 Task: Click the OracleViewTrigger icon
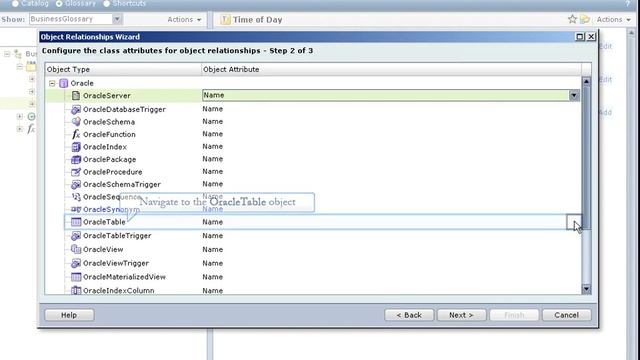pos(76,263)
